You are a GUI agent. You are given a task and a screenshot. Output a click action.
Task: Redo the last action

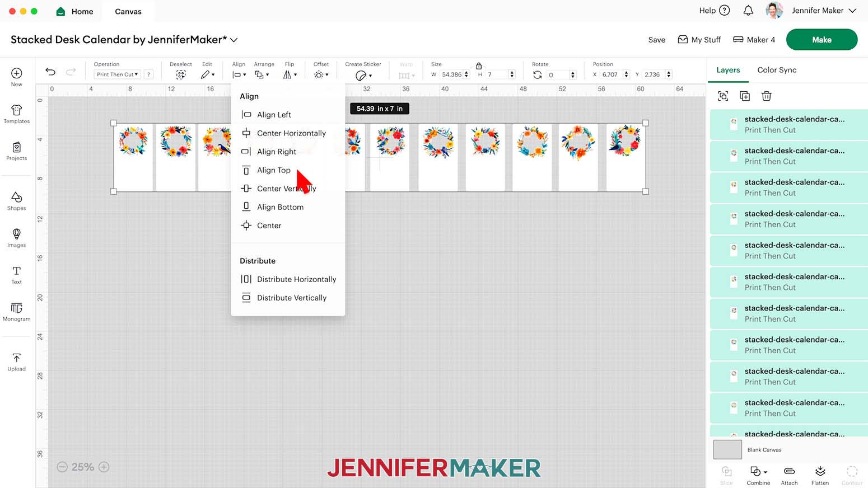point(71,71)
